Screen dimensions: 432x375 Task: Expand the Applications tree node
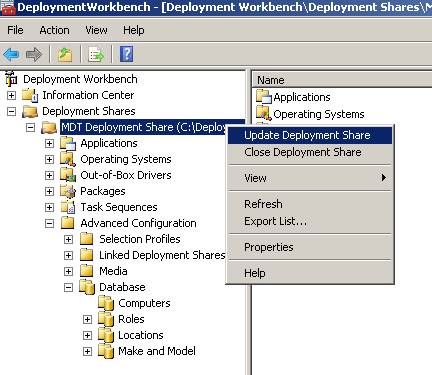tap(49, 143)
